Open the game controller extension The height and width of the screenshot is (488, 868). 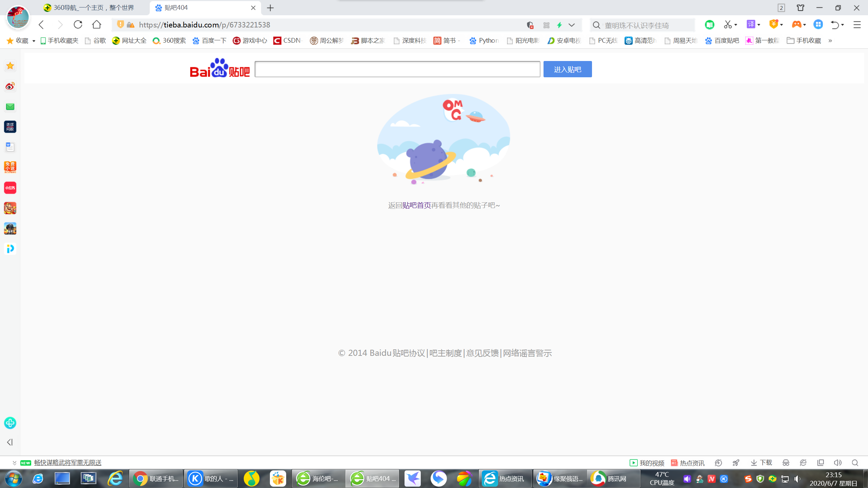796,24
